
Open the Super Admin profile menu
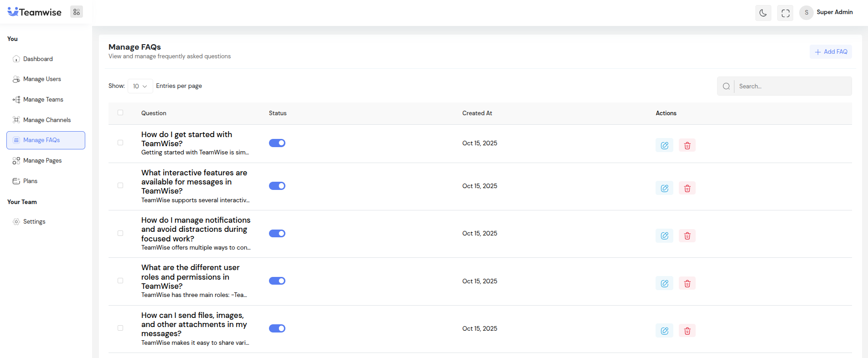point(826,12)
